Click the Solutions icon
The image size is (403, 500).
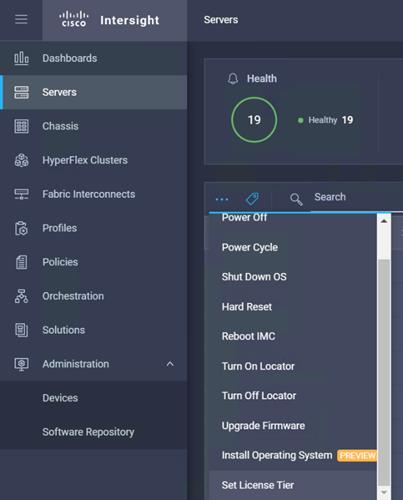coord(21,330)
